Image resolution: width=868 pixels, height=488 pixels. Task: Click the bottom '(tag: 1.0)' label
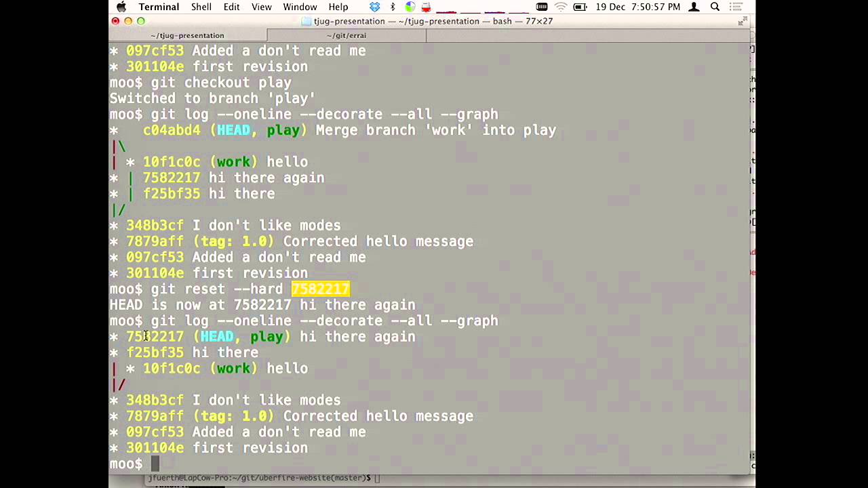[233, 416]
